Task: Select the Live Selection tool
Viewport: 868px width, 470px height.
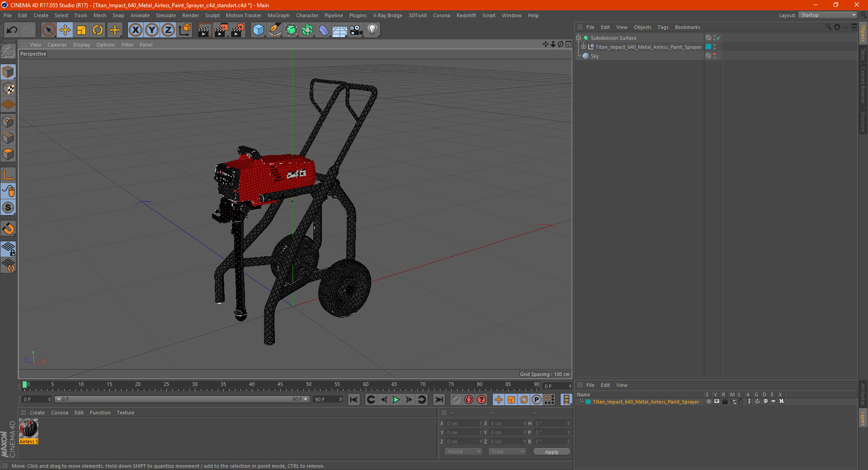Action: tap(48, 30)
